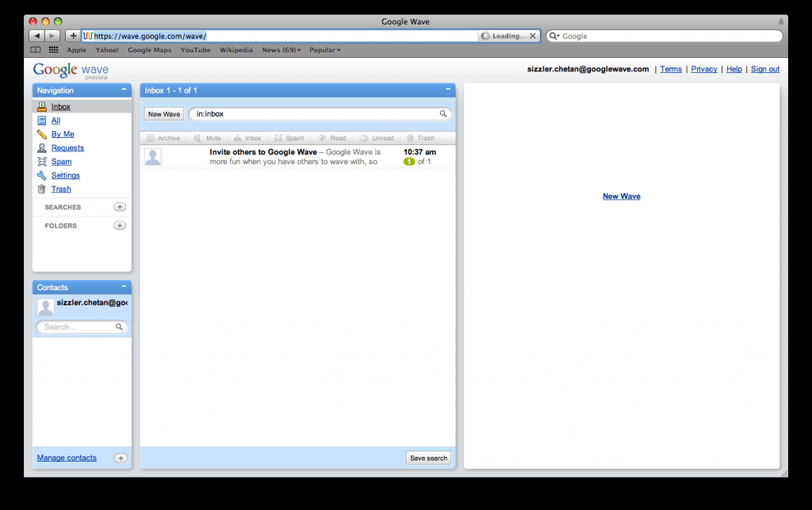
Task: Open the Popular bookmarks dropdown
Action: pos(324,50)
